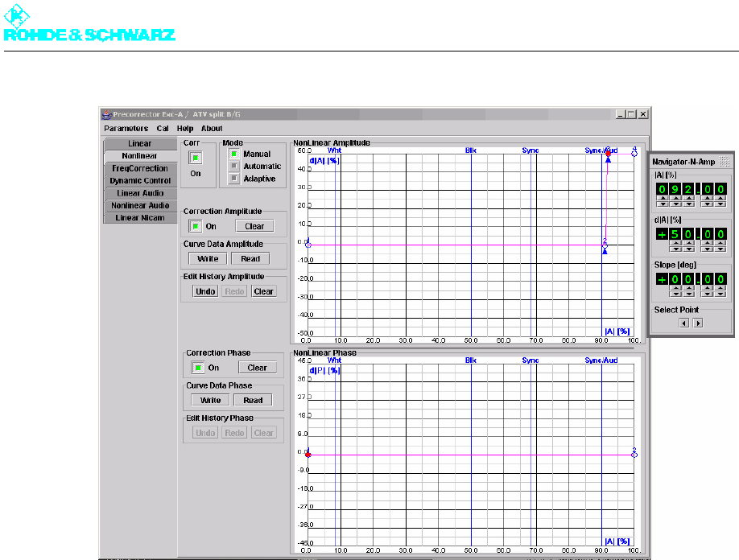Open the Parameters menu
The height and width of the screenshot is (560, 739).
click(x=126, y=129)
